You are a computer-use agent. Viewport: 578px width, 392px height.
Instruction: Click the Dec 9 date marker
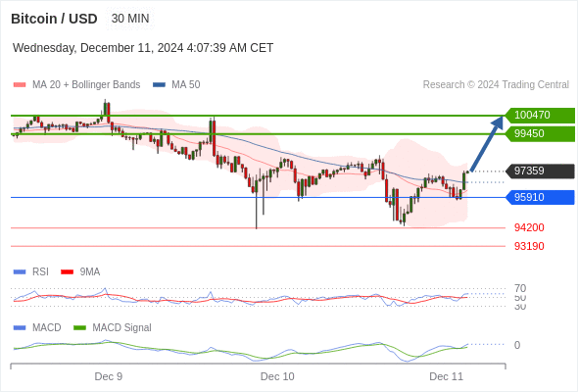tap(109, 376)
